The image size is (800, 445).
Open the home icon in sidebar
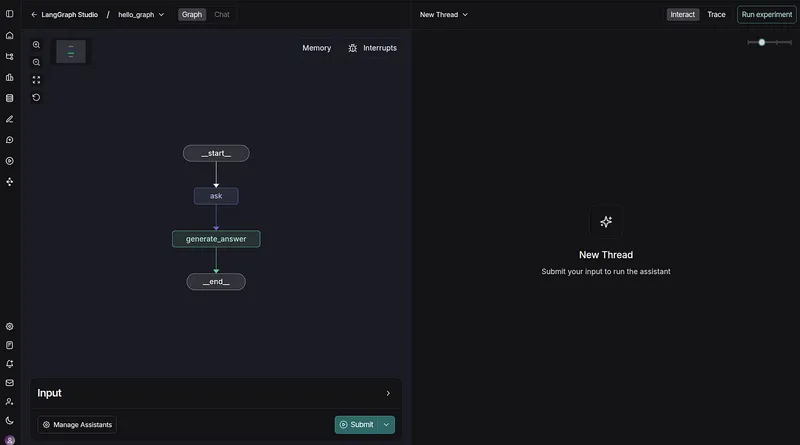click(10, 36)
